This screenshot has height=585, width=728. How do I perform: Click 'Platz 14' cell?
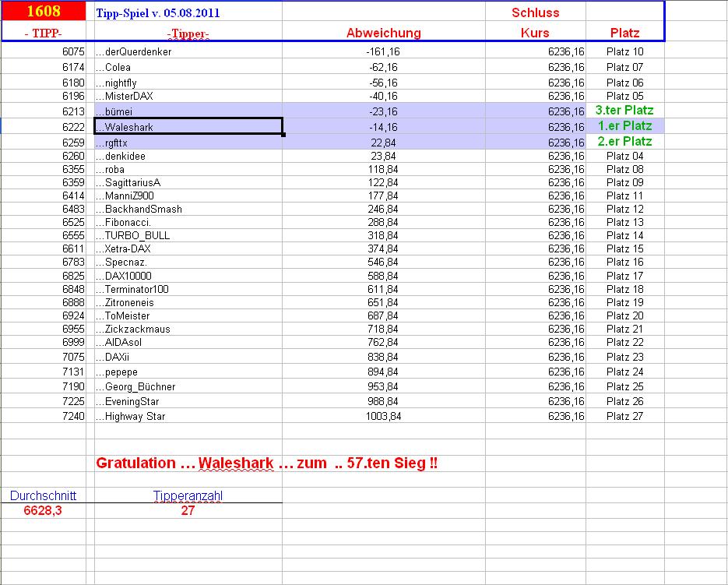[x=625, y=235]
